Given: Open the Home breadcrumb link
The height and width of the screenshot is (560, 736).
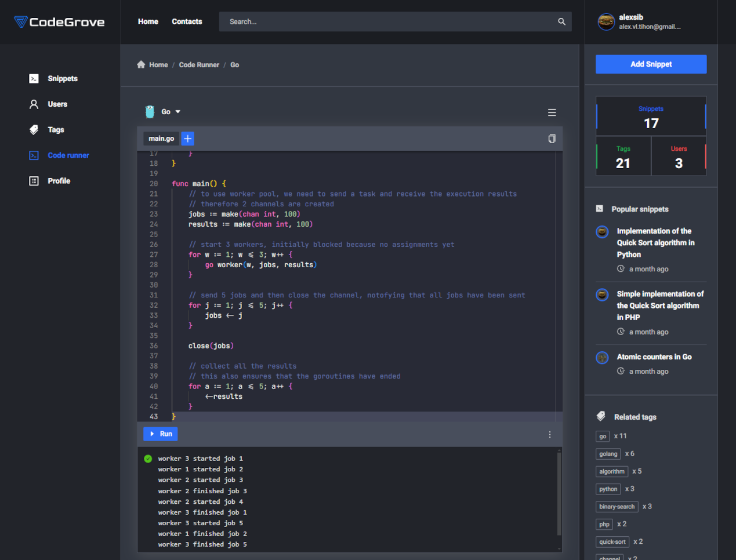Looking at the screenshot, I should pyautogui.click(x=158, y=65).
